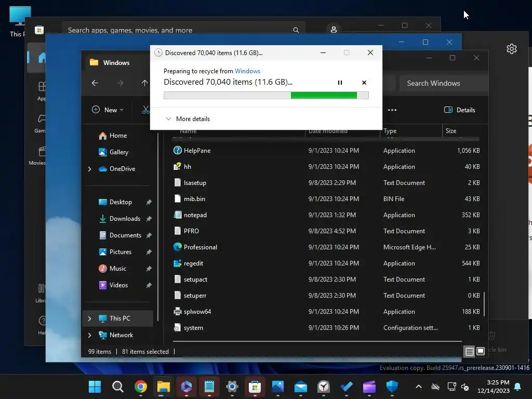Viewport: 532px width, 399px height.
Task: Click the Search Windows field
Action: 443,83
